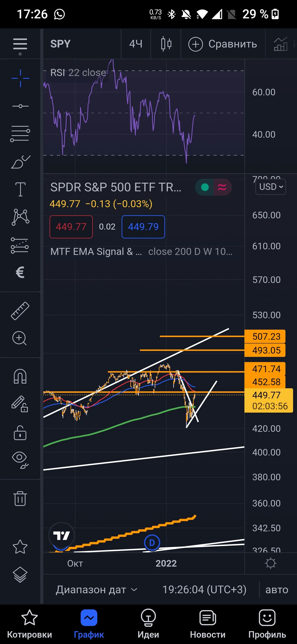This screenshot has width=297, height=644.
Task: Toggle the авто auto scale
Action: tap(277, 590)
